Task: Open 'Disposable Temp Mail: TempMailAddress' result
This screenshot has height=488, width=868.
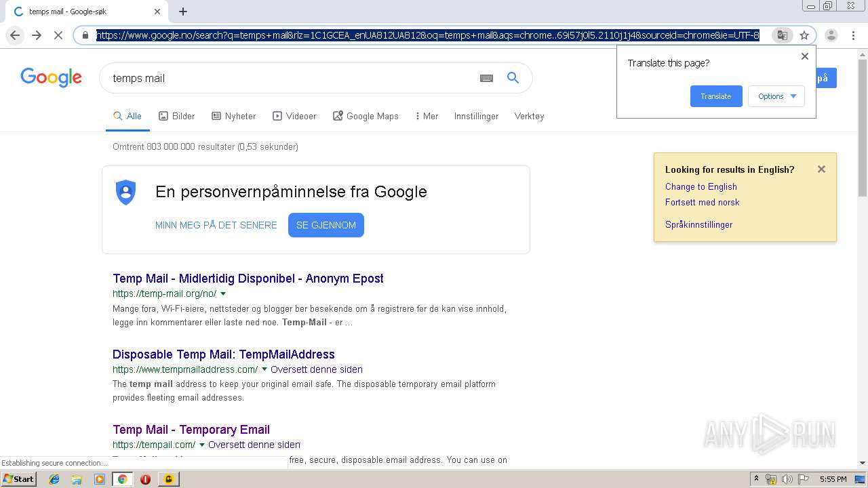Action: point(224,354)
